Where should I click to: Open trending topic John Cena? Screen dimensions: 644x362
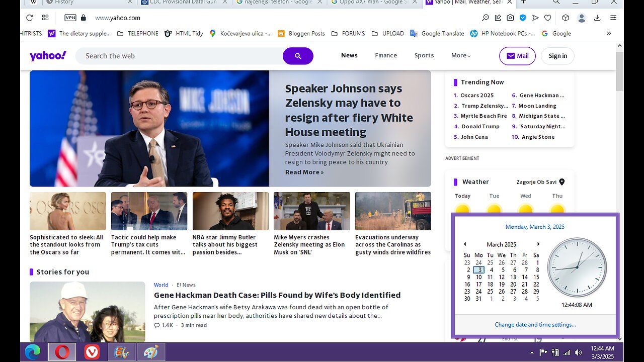pyautogui.click(x=474, y=137)
